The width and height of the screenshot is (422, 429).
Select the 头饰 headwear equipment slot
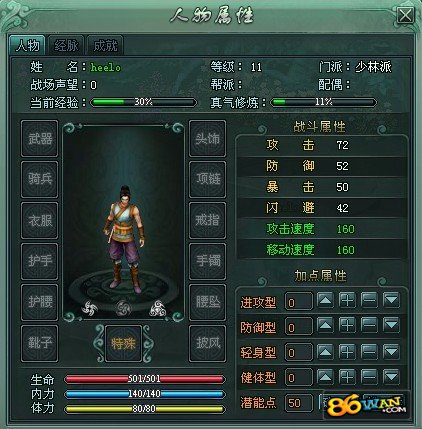pyautogui.click(x=207, y=139)
